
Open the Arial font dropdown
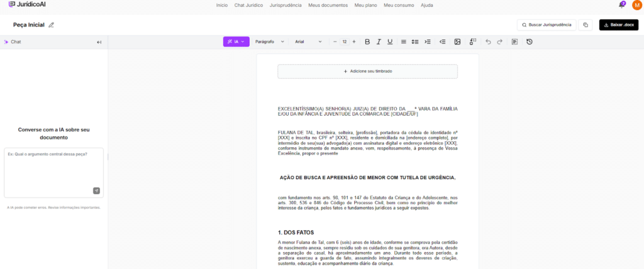point(308,41)
